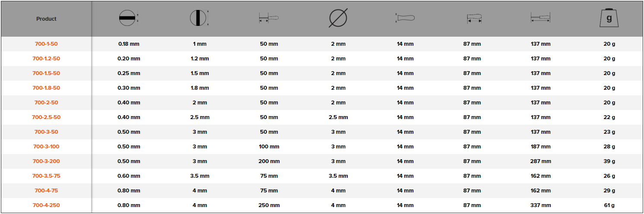Image resolution: width=644 pixels, height=214 pixels.
Task: Select product 700-3-100
Action: click(x=46, y=147)
